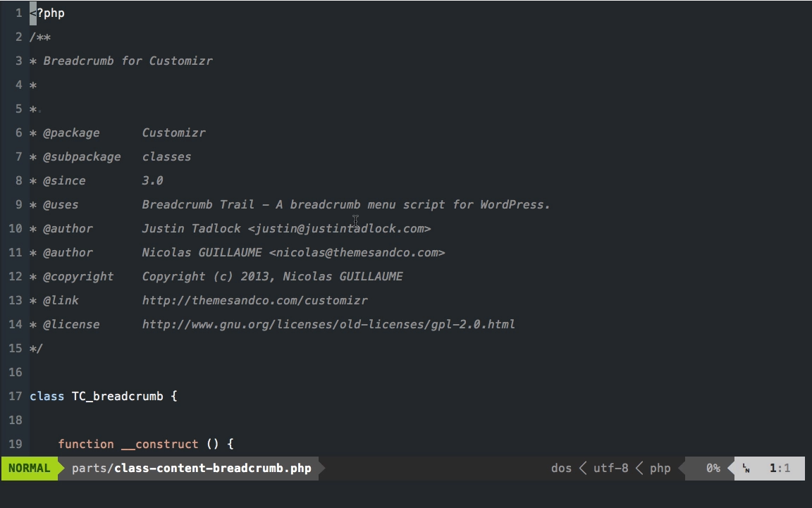Click the TC_breadcrumb class name

pyautogui.click(x=118, y=396)
